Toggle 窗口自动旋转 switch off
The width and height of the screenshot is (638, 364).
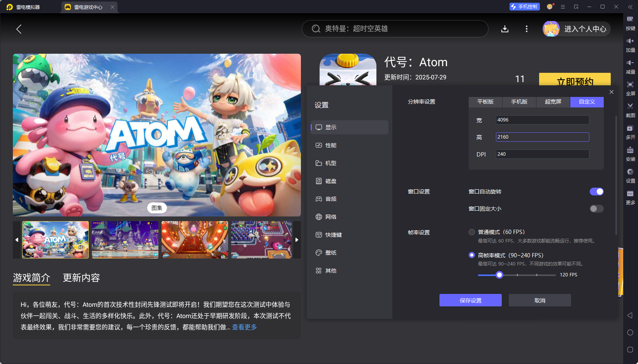pyautogui.click(x=596, y=192)
